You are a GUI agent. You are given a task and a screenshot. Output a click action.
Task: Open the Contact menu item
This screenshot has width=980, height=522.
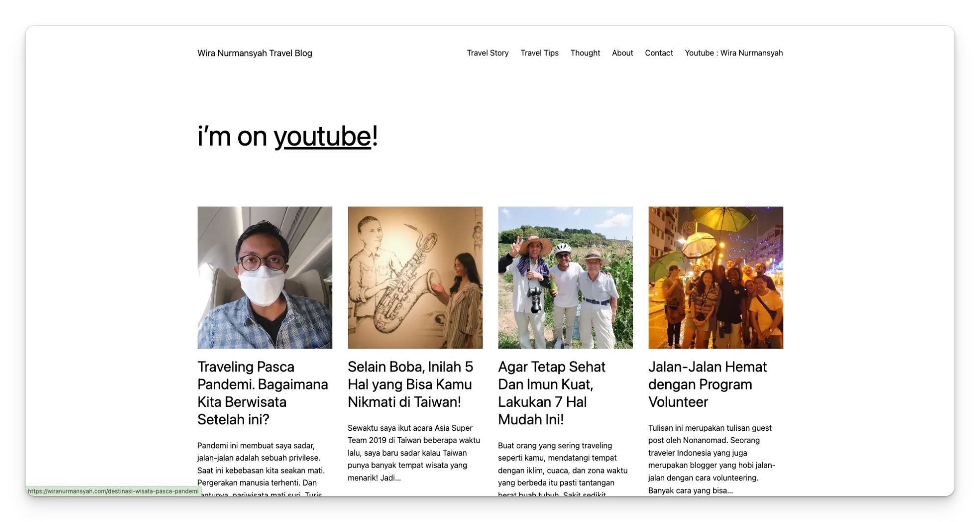[x=658, y=53]
